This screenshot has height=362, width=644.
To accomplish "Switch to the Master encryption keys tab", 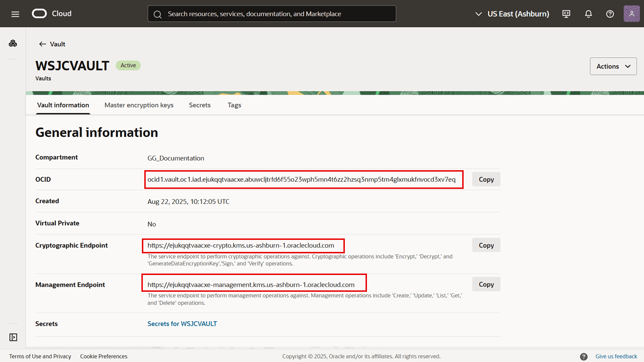I will click(139, 105).
